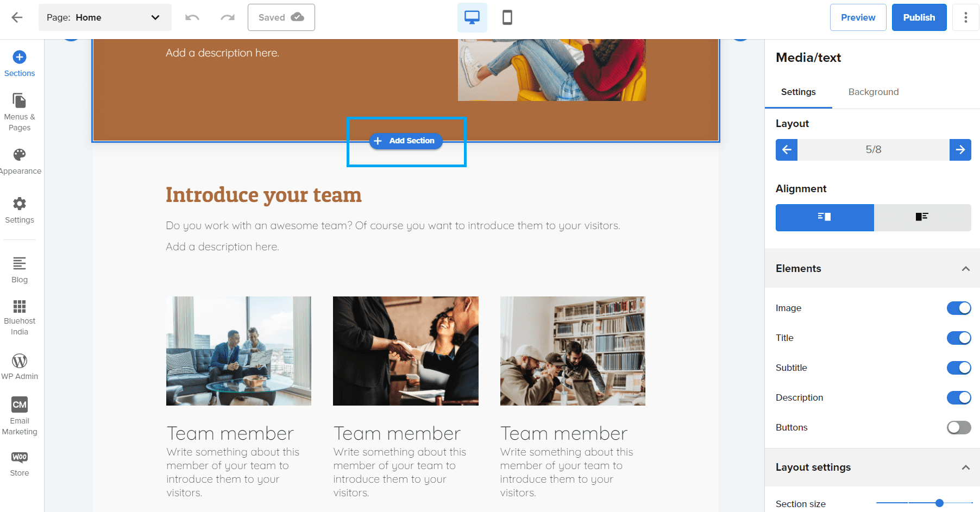The image size is (980, 512).
Task: Select the yellow armchair image
Action: click(x=552, y=70)
